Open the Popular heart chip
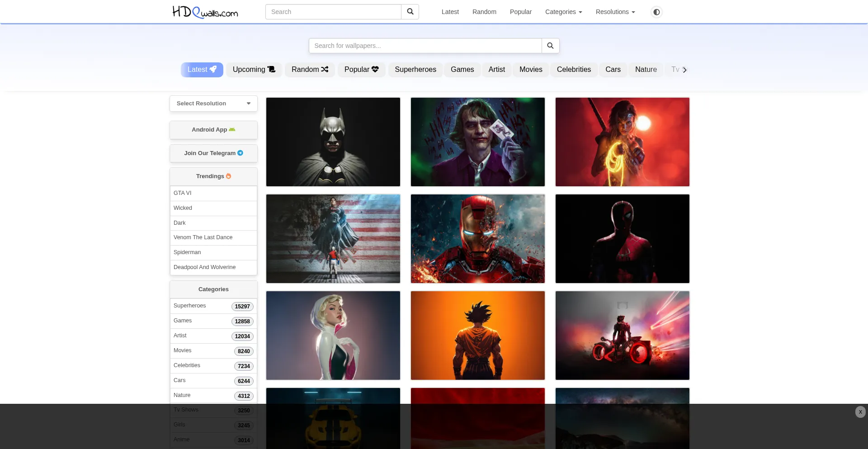The width and height of the screenshot is (868, 449). click(x=361, y=70)
